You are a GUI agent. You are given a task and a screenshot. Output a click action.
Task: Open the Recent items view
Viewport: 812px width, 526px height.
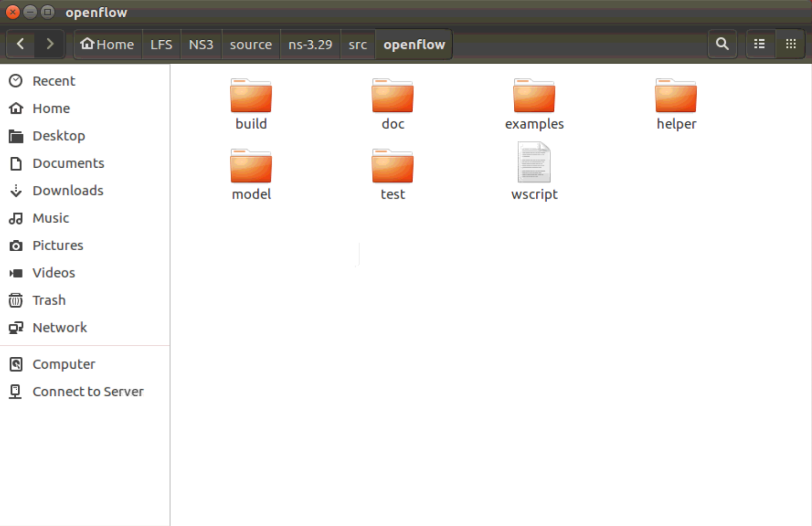pos(54,80)
